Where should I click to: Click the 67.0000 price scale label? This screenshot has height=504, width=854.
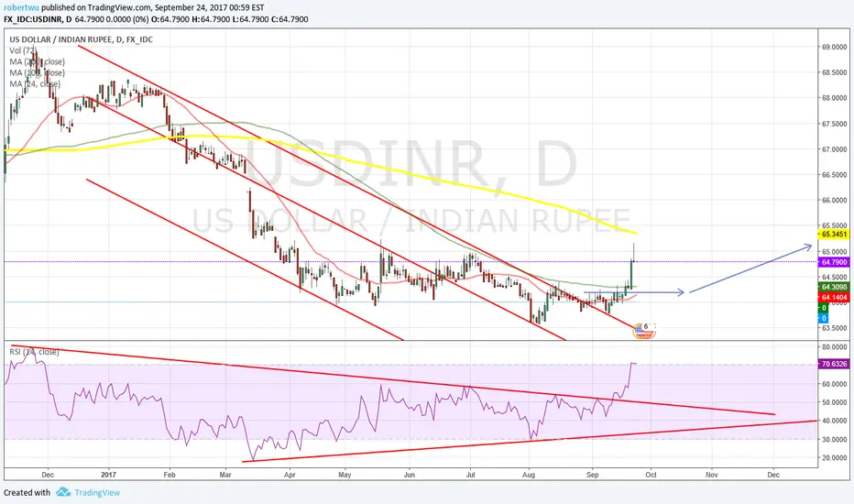point(833,149)
